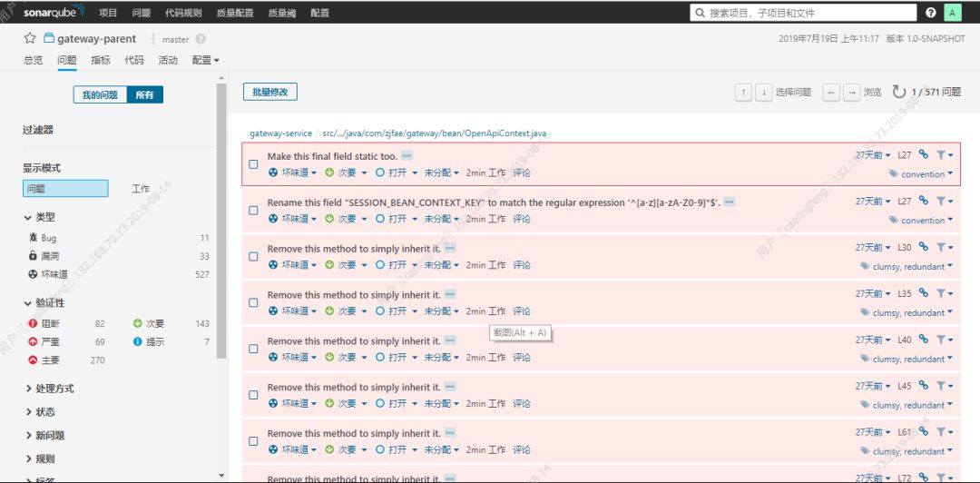Click permalink icon on the L30 issue
Viewport: 980px width, 483px height.
924,247
